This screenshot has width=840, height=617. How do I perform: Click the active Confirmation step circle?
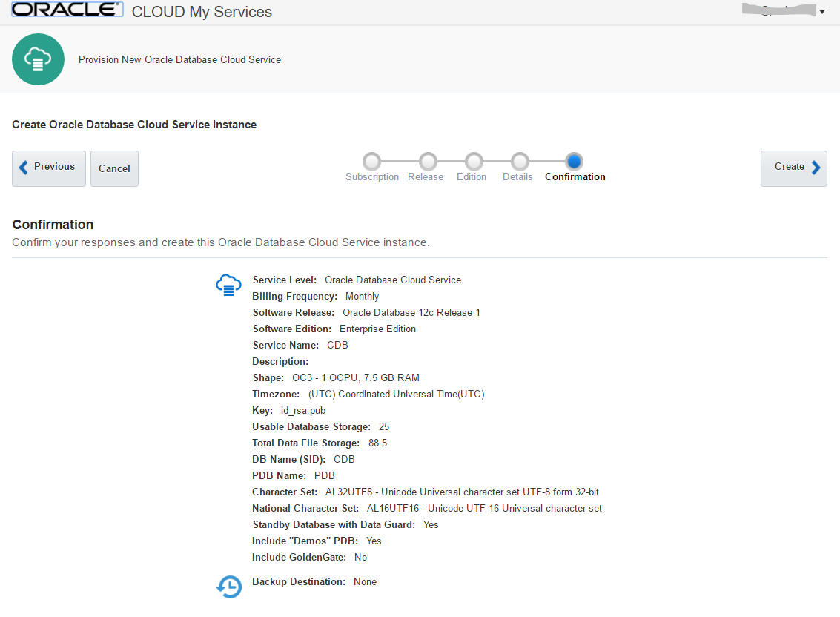(x=574, y=162)
